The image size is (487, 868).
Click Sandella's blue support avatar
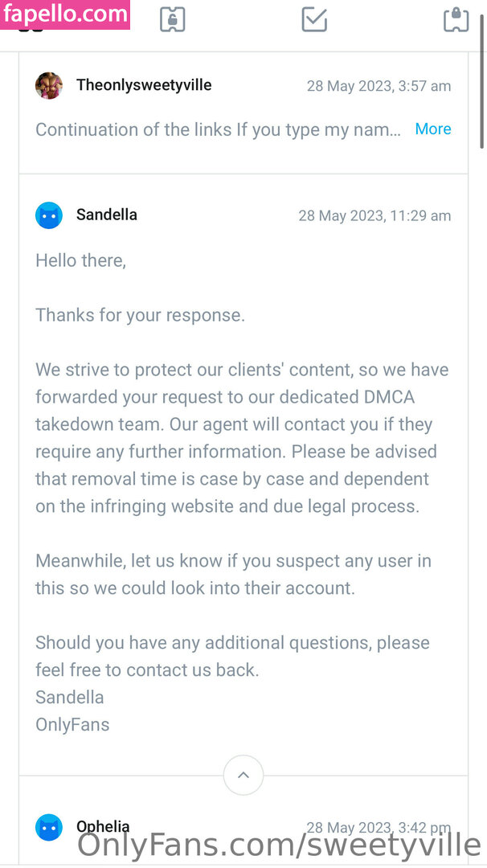(49, 215)
